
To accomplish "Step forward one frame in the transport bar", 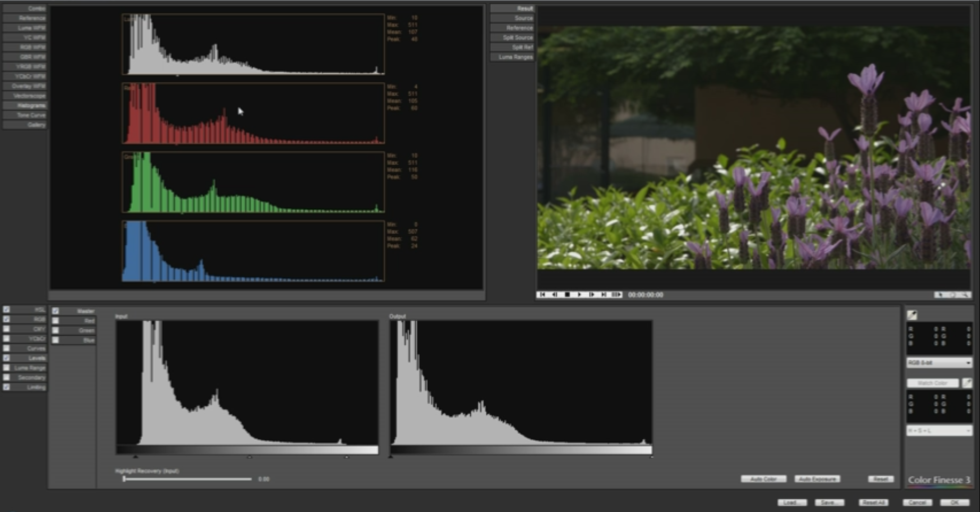I will 591,294.
